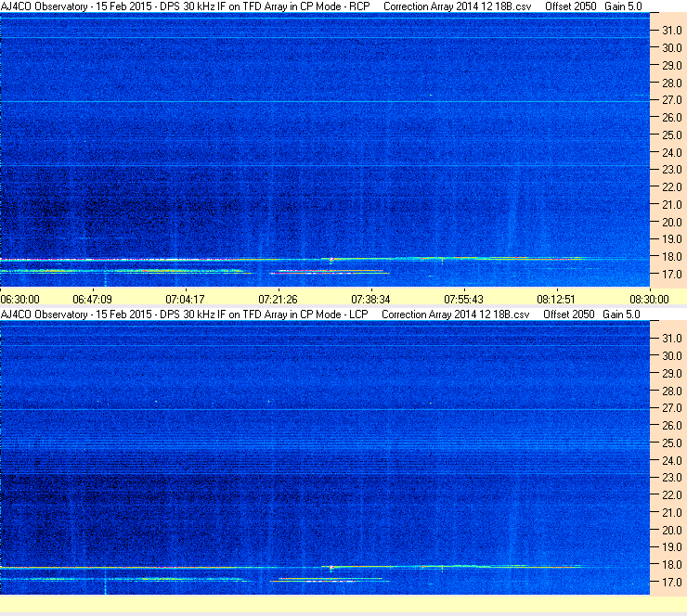Click the 23.0 frequency label on LCP chart

tap(672, 478)
